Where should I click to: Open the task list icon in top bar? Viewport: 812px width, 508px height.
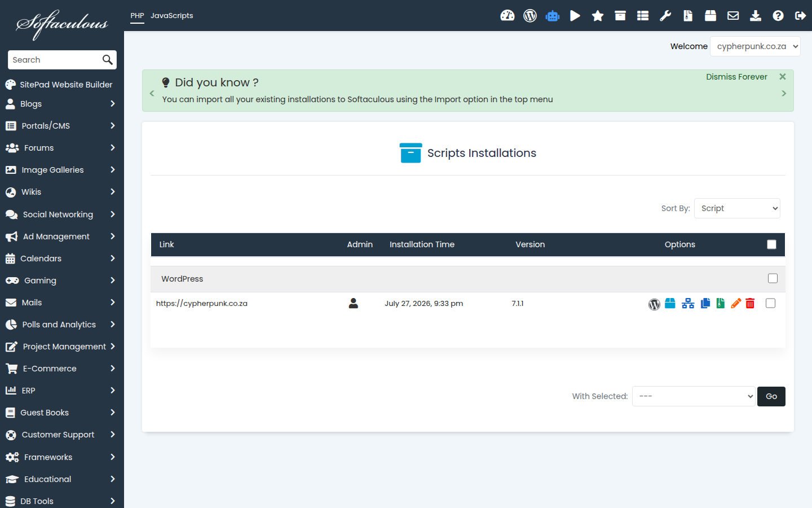(x=643, y=16)
